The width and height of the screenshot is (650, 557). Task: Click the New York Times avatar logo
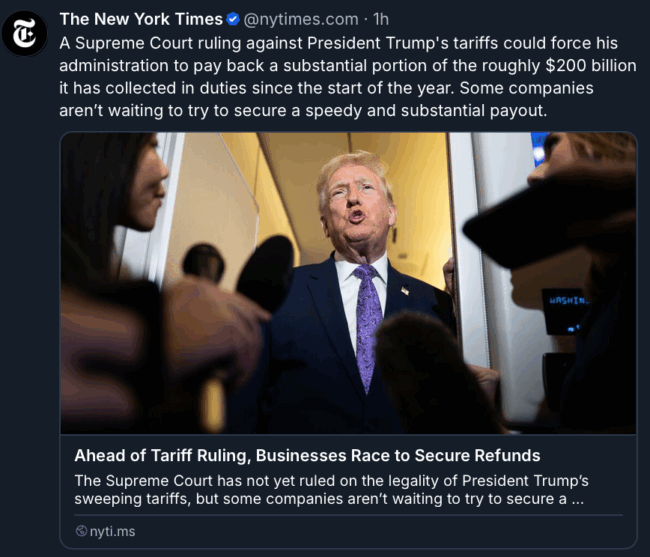pyautogui.click(x=24, y=34)
